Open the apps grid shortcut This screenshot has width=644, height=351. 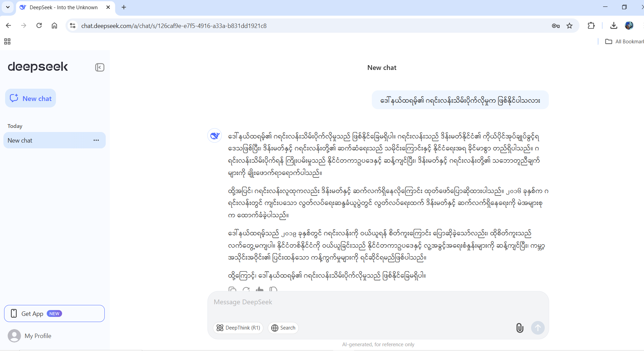[7, 42]
